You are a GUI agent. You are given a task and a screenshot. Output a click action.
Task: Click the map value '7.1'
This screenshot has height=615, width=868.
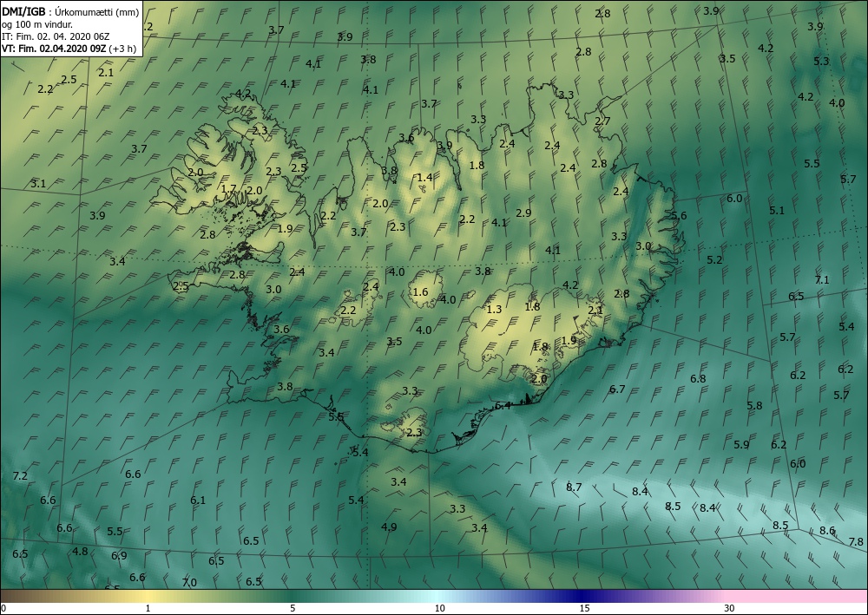[822, 280]
